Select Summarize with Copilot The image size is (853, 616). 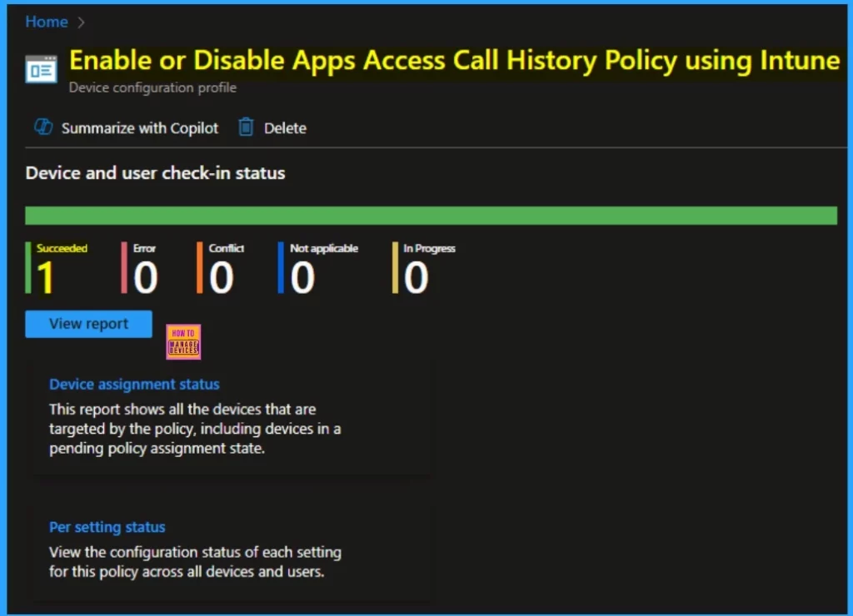[139, 128]
